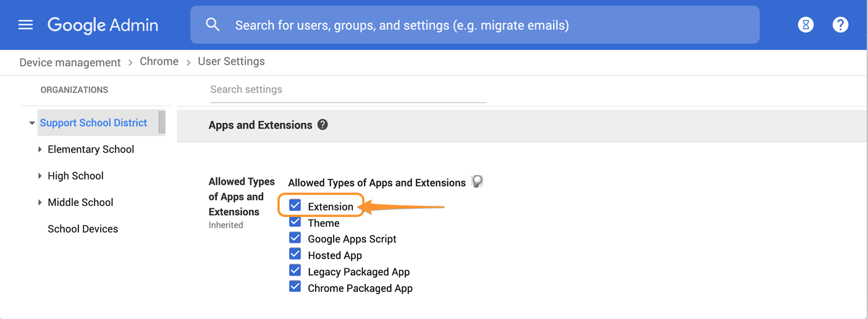Click the Google Admin logo
The width and height of the screenshot is (868, 319).
103,25
